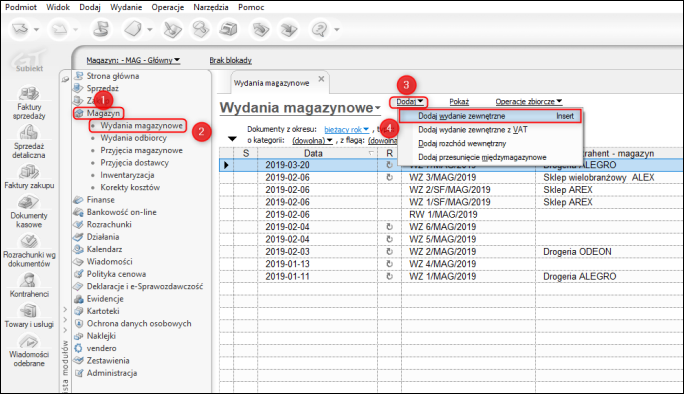Click the Naklejki module icon
Screen dimensions: 684x394
point(79,336)
